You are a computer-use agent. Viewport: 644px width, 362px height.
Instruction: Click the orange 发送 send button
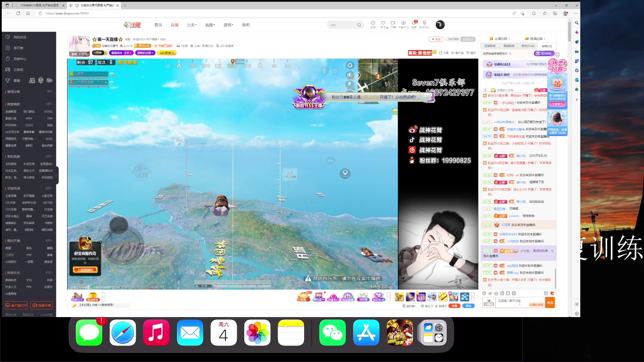[x=550, y=303]
